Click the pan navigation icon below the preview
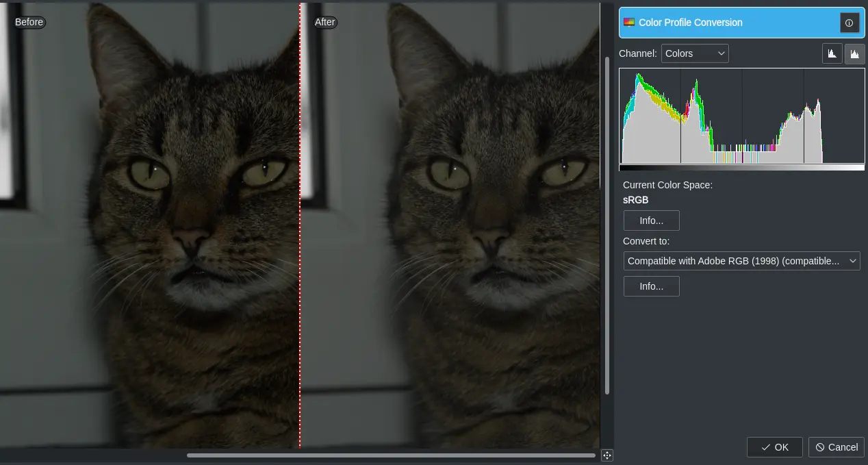 [x=607, y=455]
